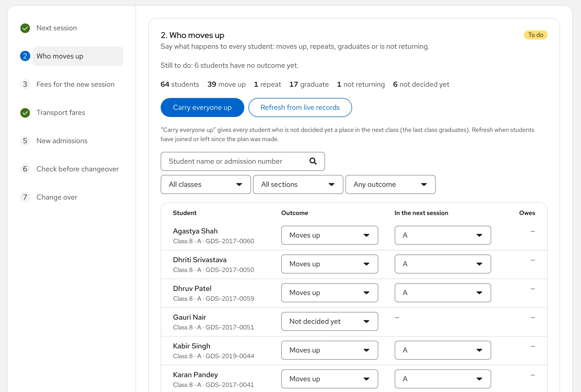
Task: Click the 17 graduate count
Action: pyautogui.click(x=309, y=84)
